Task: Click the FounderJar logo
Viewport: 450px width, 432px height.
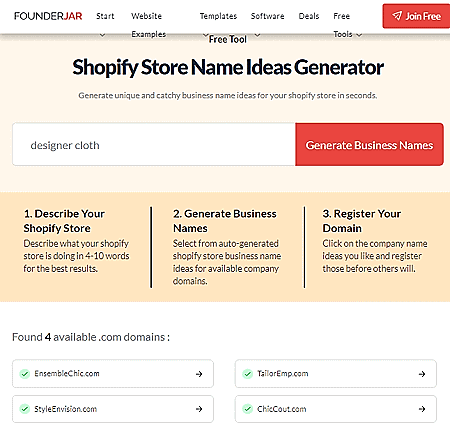Action: click(48, 16)
